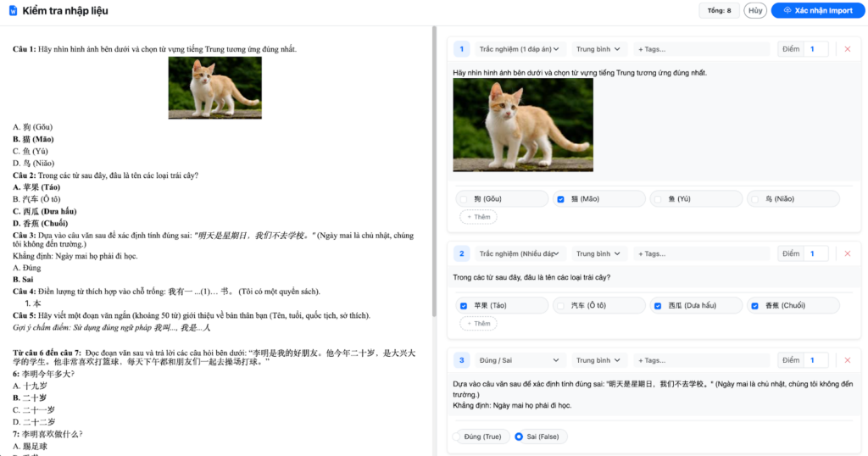The image size is (868, 456).
Task: Tick the 汽车 (Ô tô) checkbox
Action: point(560,305)
